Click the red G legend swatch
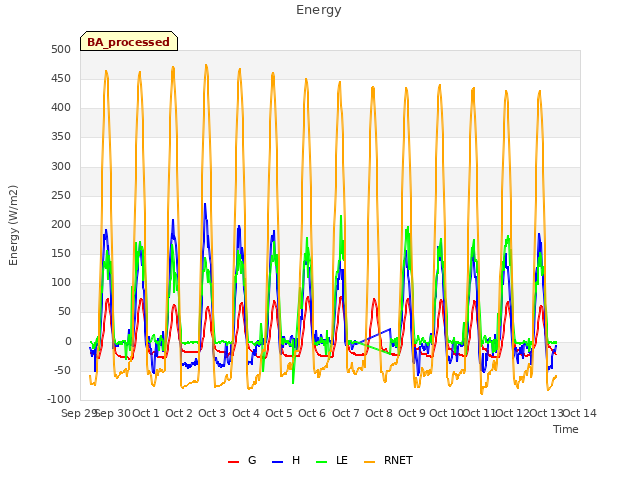640x480 pixels. pyautogui.click(x=233, y=462)
